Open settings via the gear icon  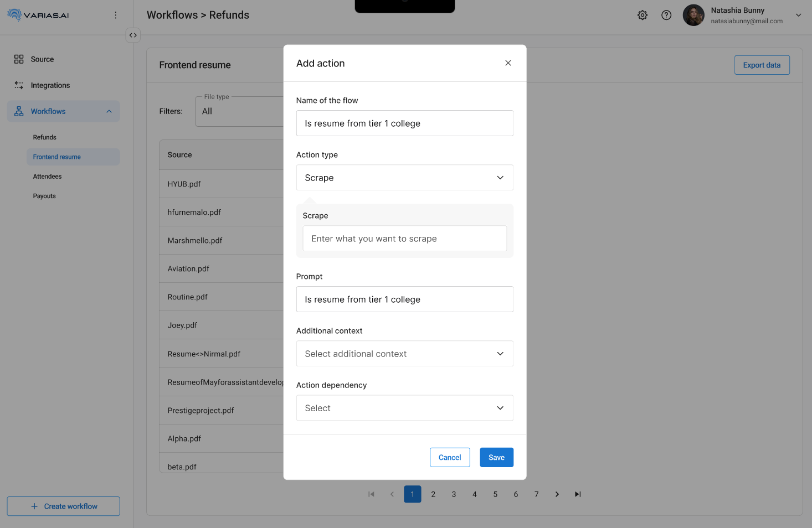click(x=643, y=15)
